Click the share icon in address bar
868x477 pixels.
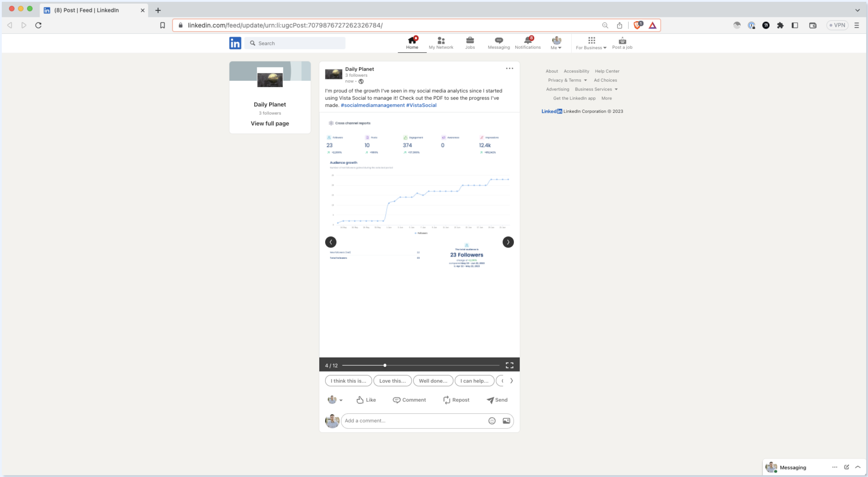(619, 25)
